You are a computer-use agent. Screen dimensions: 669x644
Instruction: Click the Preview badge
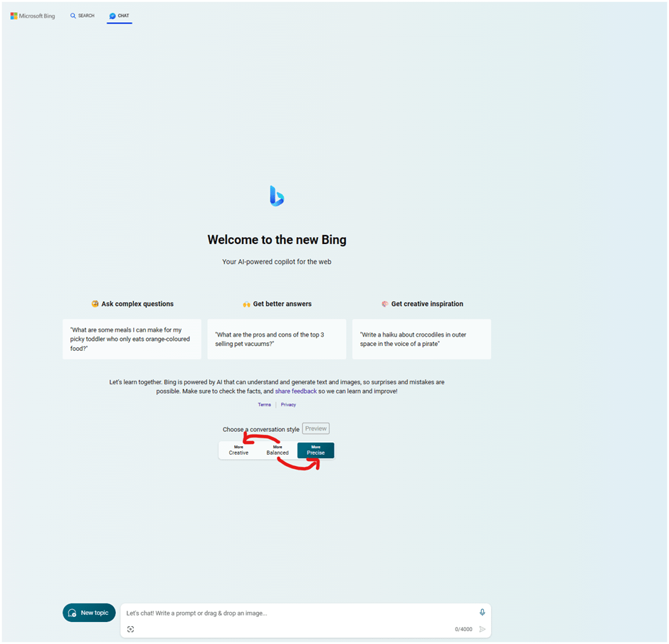pyautogui.click(x=316, y=428)
